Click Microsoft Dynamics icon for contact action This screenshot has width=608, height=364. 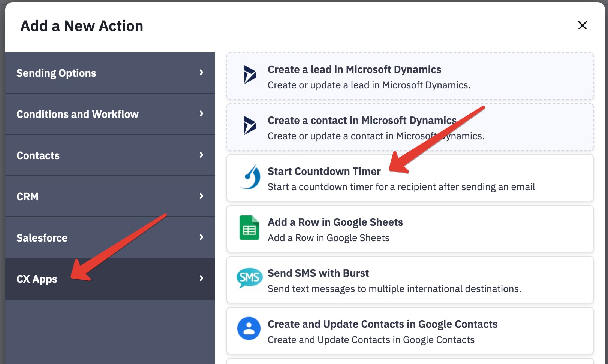click(249, 125)
